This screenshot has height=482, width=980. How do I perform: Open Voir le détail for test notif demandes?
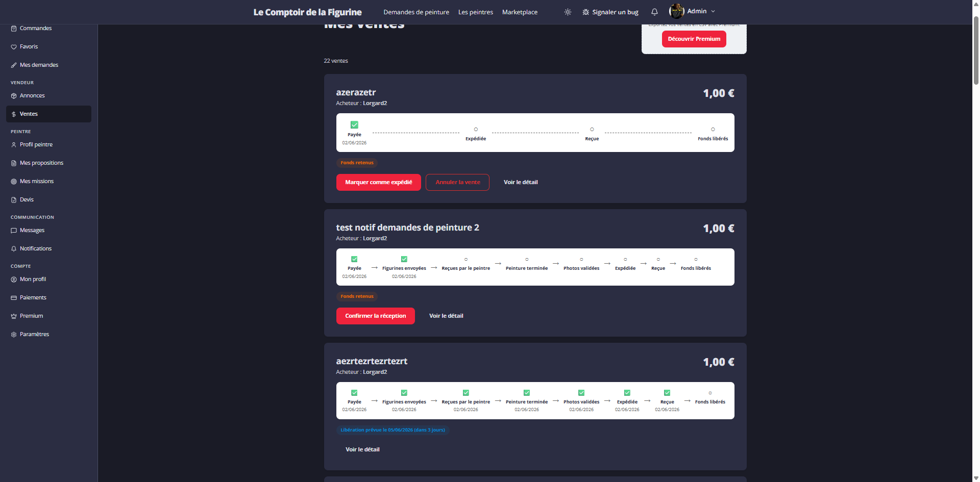coord(446,316)
